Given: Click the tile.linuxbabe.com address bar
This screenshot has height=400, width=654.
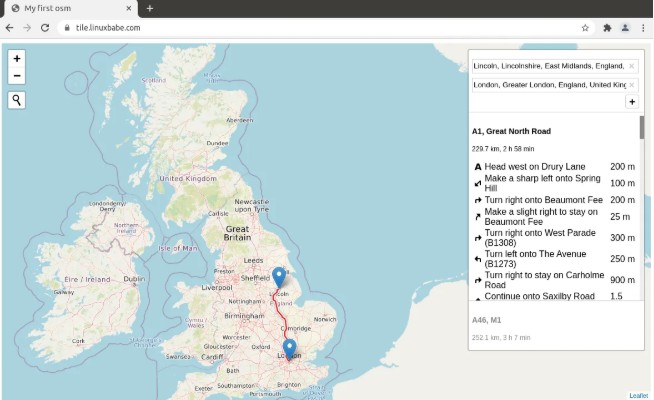Looking at the screenshot, I should click(x=300, y=28).
